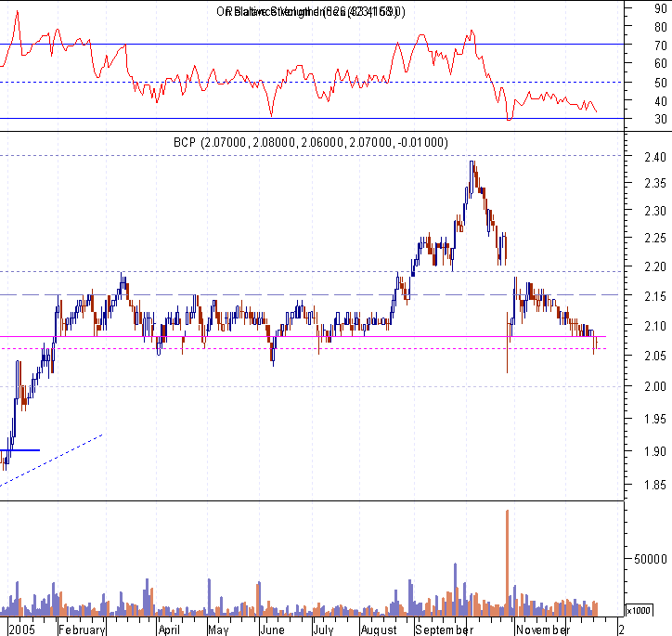Viewport: 672px width, 636px height.
Task: Click the September label on time axis
Action: tap(445, 630)
